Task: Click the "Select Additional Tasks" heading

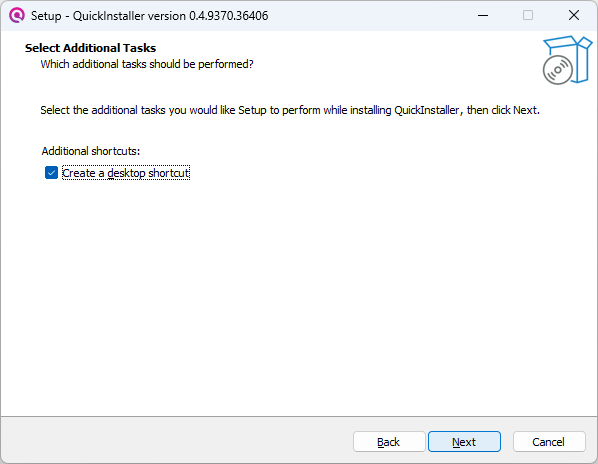Action: click(x=90, y=48)
